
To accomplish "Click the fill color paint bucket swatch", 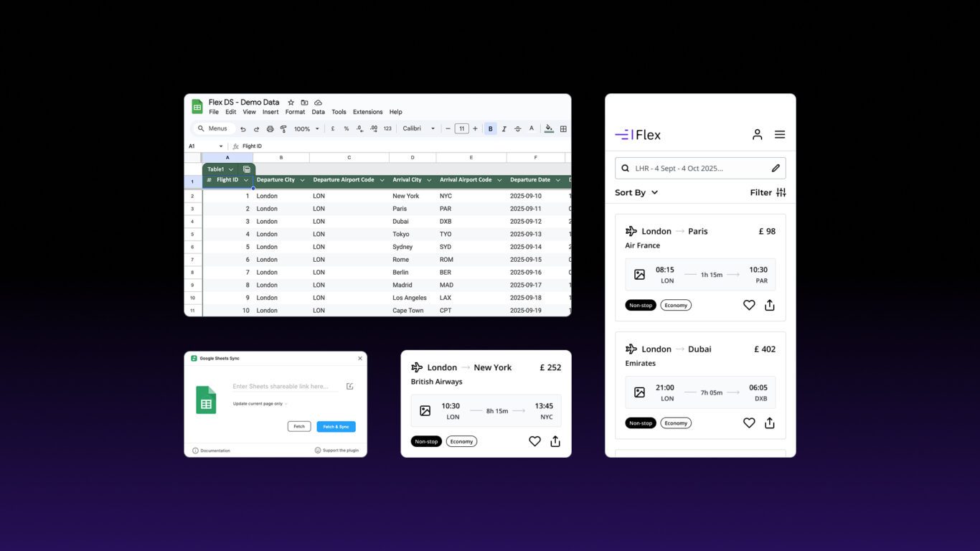I will point(549,129).
